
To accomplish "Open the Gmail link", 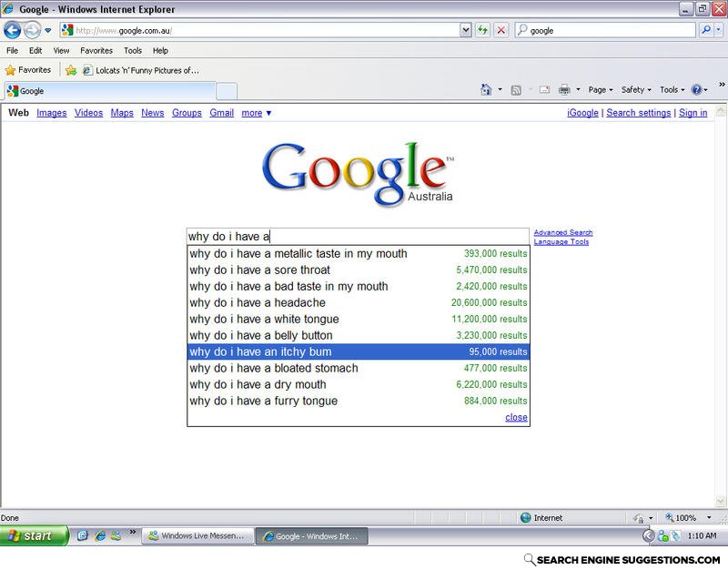I will pyautogui.click(x=221, y=113).
